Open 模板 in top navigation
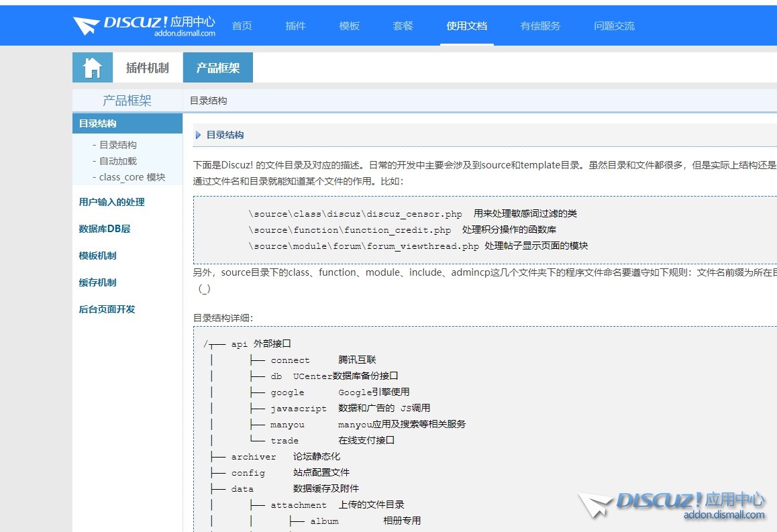Viewport: 777px width, 532px height. click(x=349, y=25)
